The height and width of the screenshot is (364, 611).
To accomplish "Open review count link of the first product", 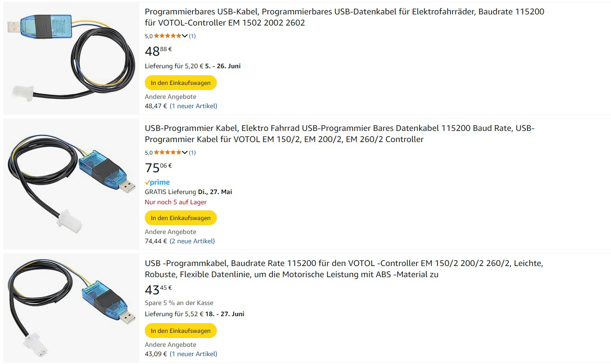I will pyautogui.click(x=192, y=36).
